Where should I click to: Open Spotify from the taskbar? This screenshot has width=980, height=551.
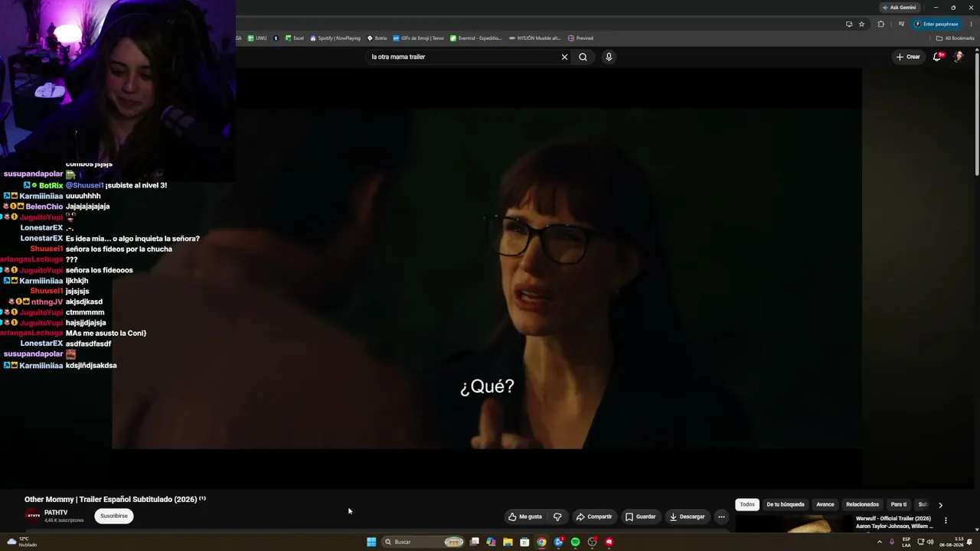point(575,542)
